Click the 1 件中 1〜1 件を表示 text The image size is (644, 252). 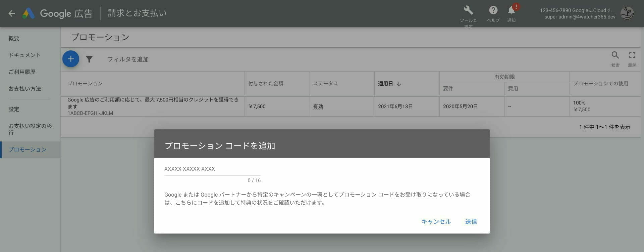[605, 127]
